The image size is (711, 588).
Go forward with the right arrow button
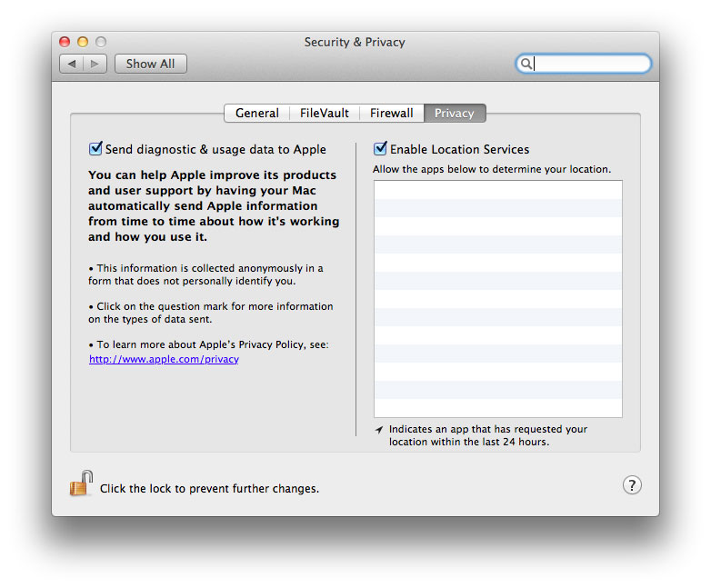click(x=95, y=64)
